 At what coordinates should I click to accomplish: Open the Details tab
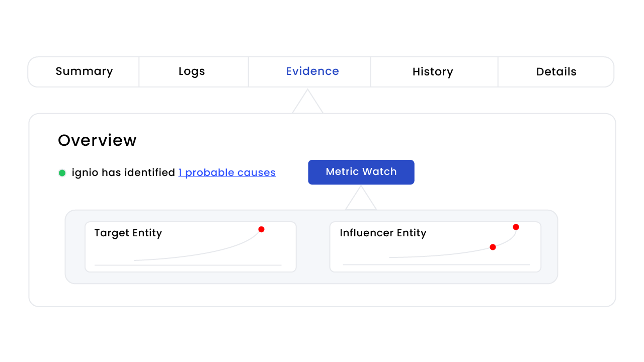coord(556,71)
